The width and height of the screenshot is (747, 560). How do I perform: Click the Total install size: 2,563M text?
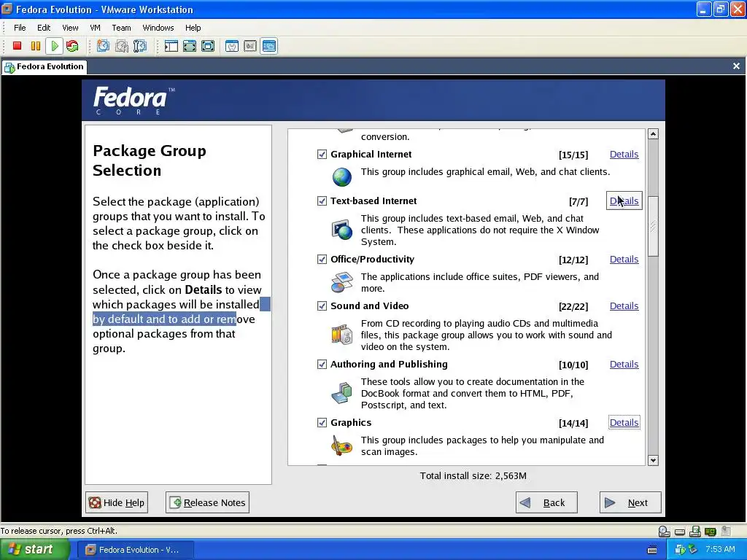[x=473, y=475]
